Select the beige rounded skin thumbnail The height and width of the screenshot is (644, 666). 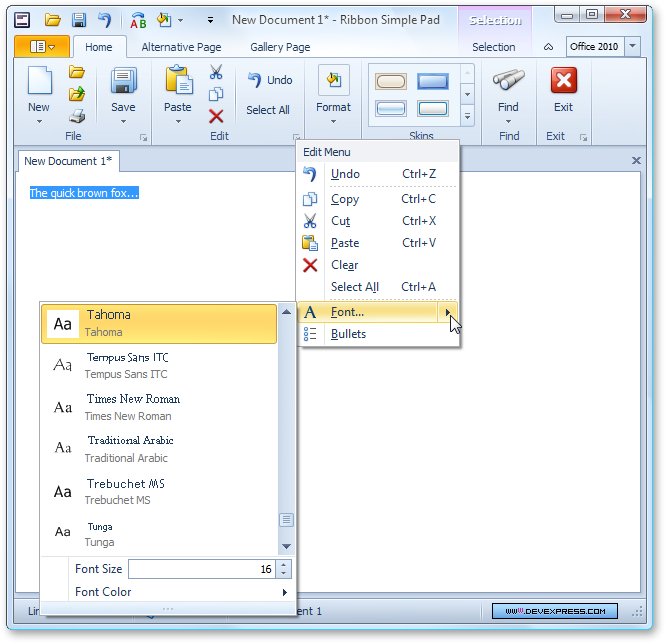[390, 82]
